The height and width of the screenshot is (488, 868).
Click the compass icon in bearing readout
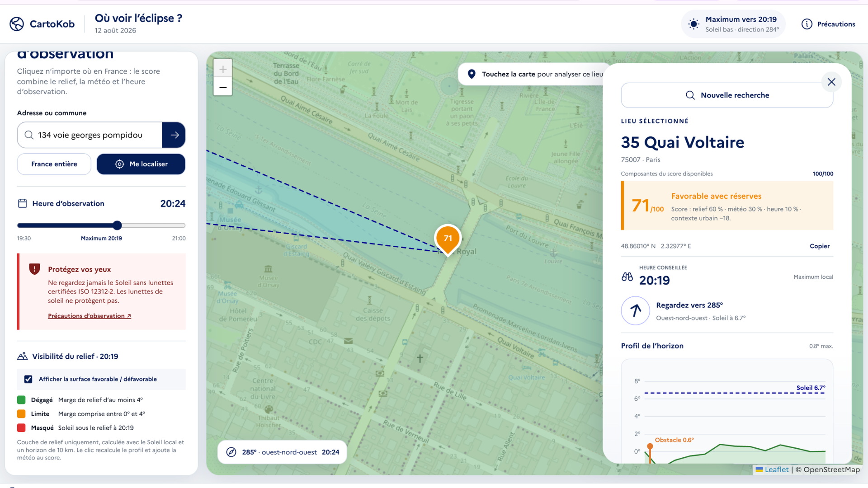point(231,452)
